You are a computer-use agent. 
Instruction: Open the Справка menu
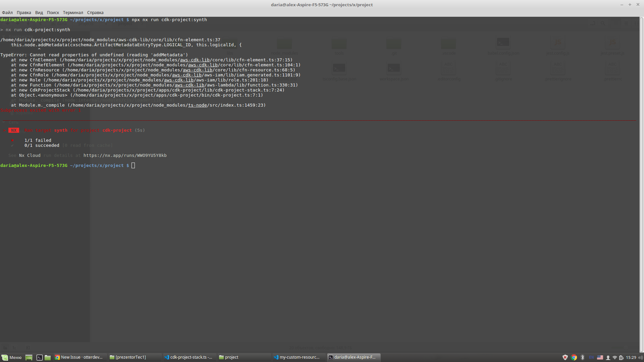point(95,12)
